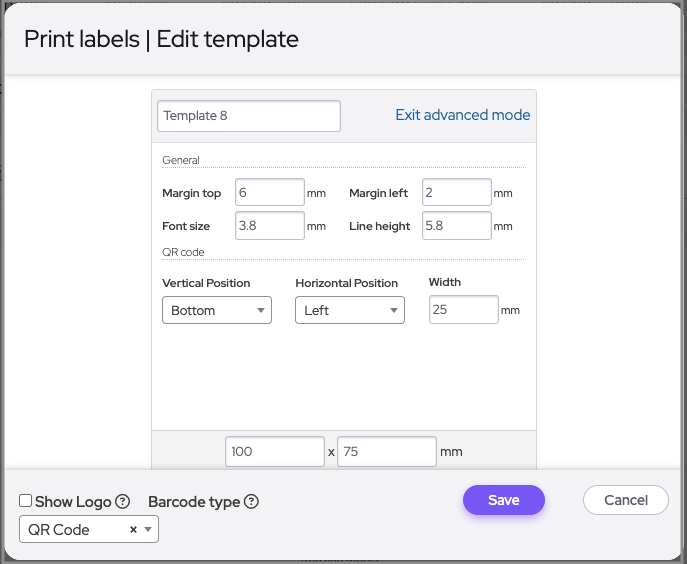
Task: Click help icon beside Barcode type
Action: (251, 502)
